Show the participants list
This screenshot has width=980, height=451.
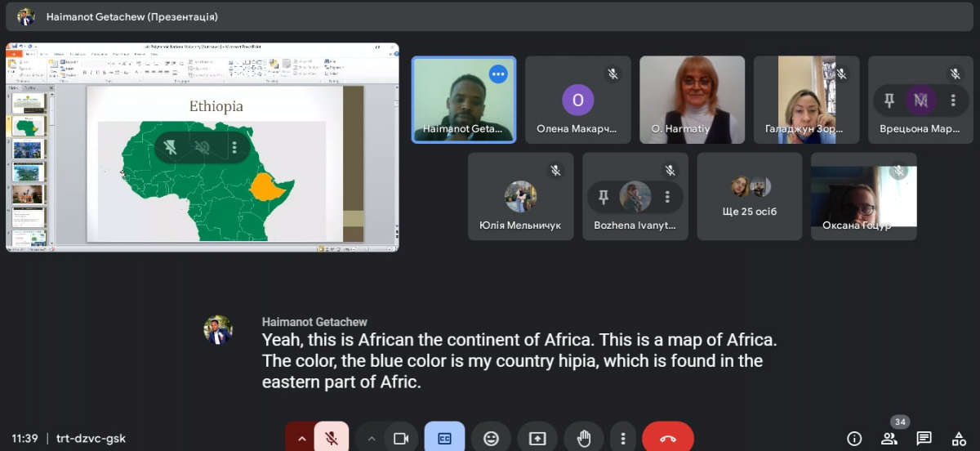coord(889,439)
